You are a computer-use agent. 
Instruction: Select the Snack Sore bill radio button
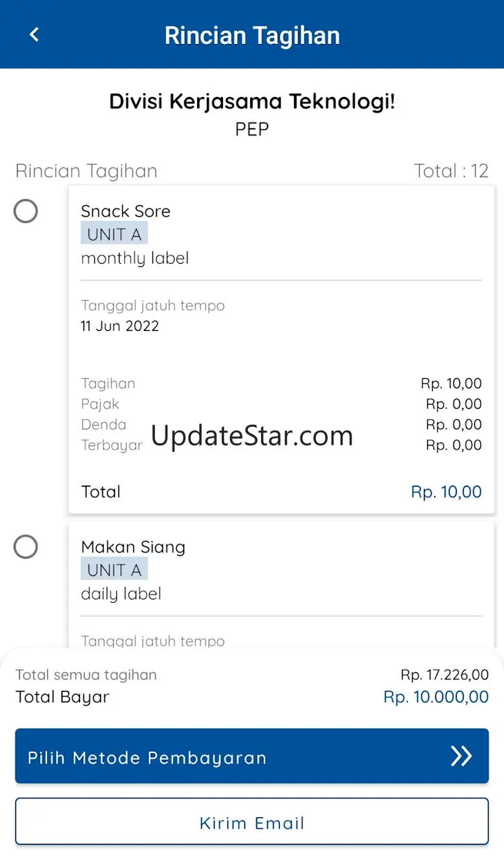(x=26, y=211)
